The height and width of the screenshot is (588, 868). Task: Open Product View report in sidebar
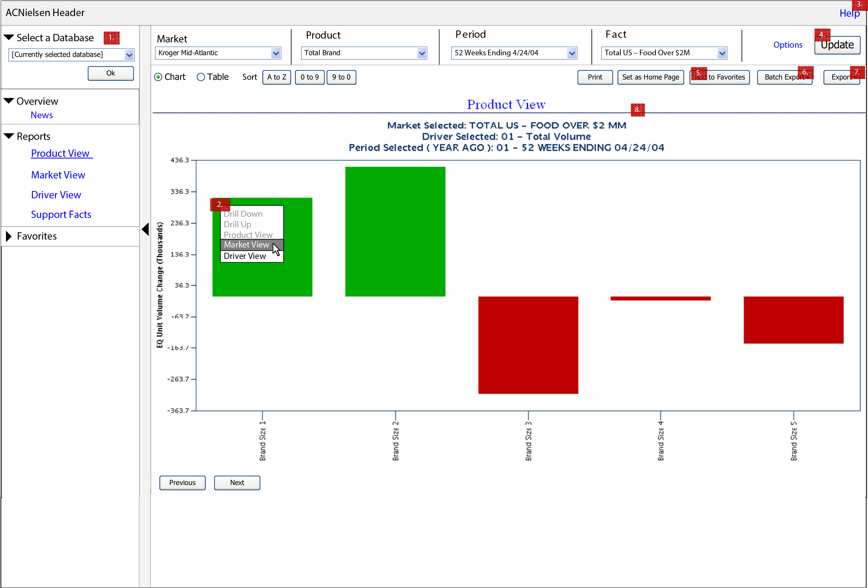tap(62, 154)
